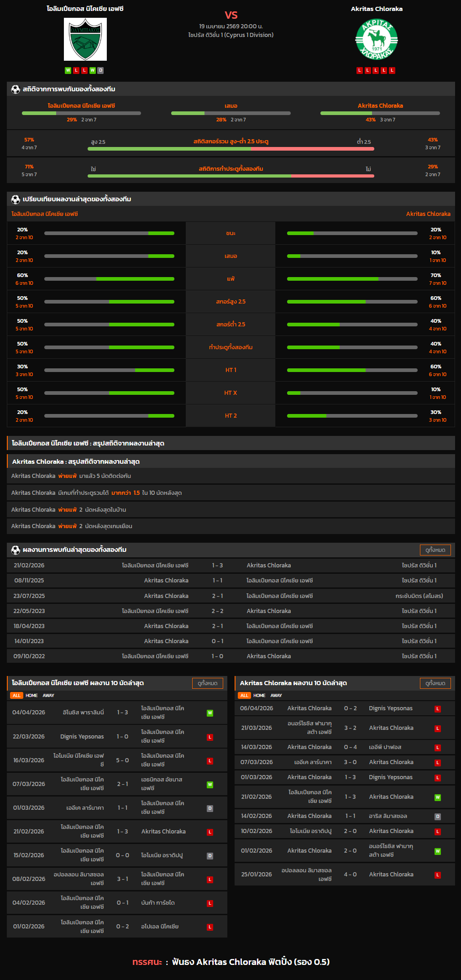Expand the Olympiakos recent stats summary section
461x980 pixels.
pos(231,443)
